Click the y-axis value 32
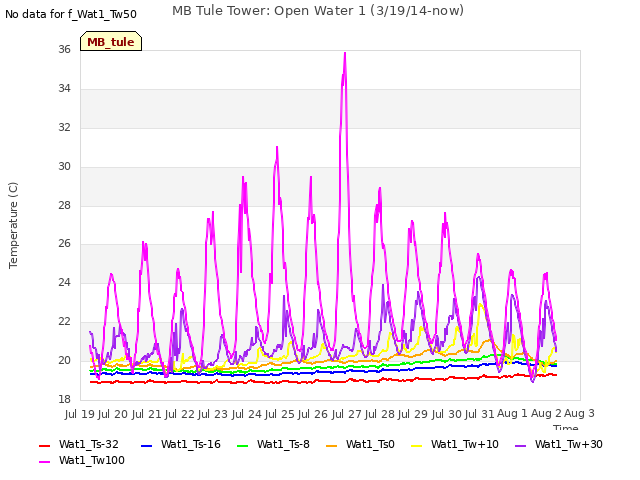Viewport: 640px width, 480px height. coord(64,128)
